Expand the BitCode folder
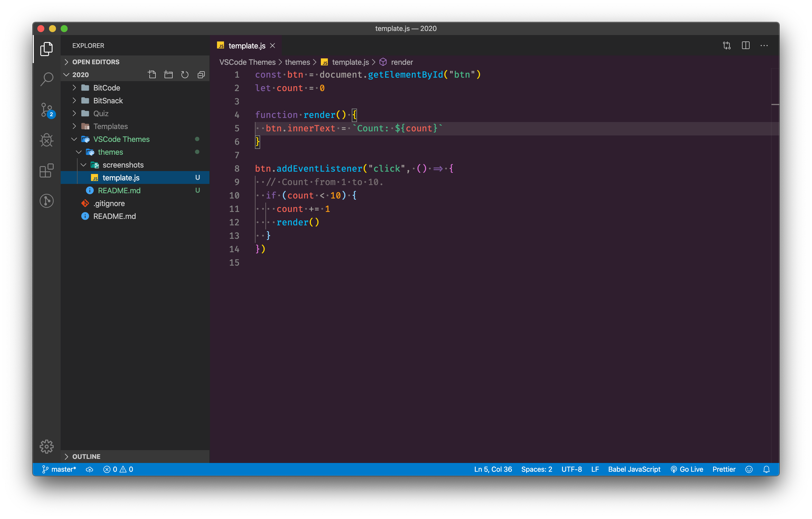The width and height of the screenshot is (812, 519). [x=106, y=88]
